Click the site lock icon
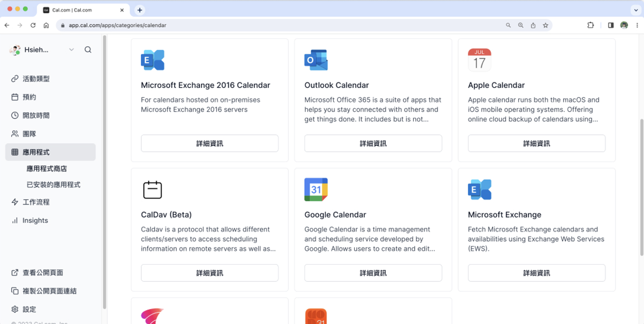This screenshot has height=324, width=644. coord(63,25)
